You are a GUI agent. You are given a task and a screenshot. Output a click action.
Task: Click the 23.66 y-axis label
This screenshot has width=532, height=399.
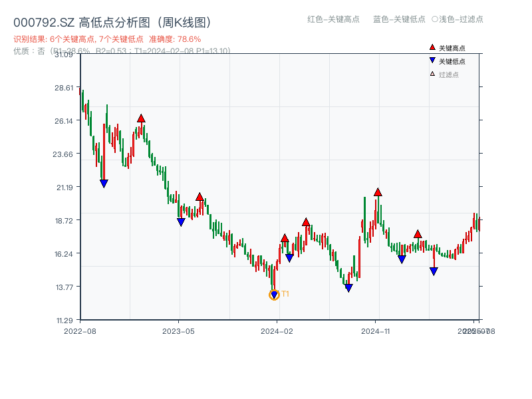63,154
